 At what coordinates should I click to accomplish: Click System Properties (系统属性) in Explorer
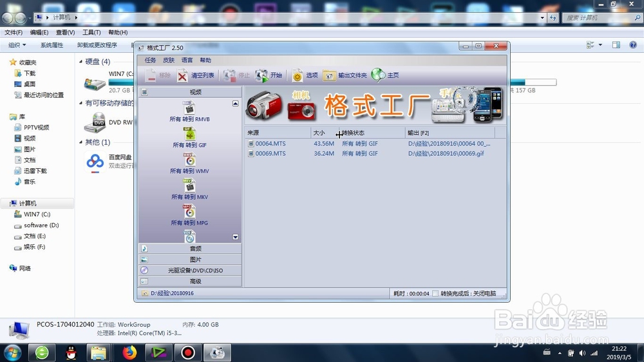52,45
